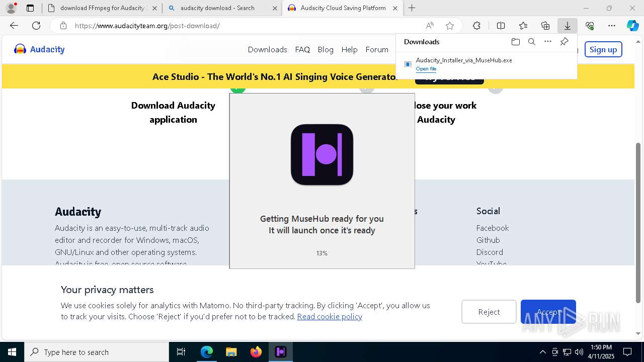Image resolution: width=644 pixels, height=362 pixels.
Task: Click Open file link under the download
Action: (x=426, y=69)
